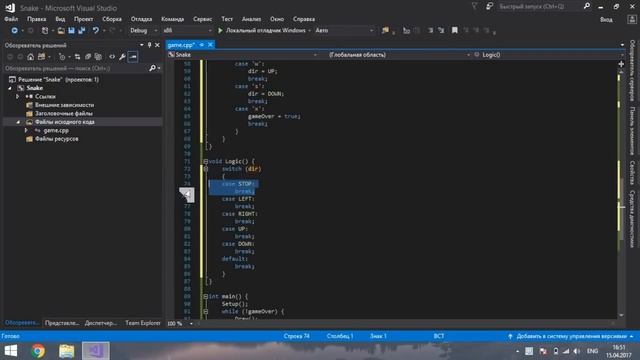Toggle Show All Files in Solution Explorer
Screen dimensions: 640x360
98,57
